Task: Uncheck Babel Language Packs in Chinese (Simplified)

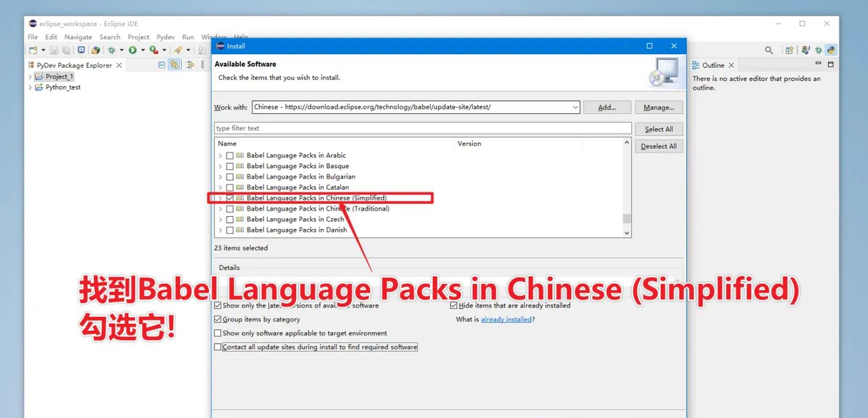Action: tap(230, 198)
